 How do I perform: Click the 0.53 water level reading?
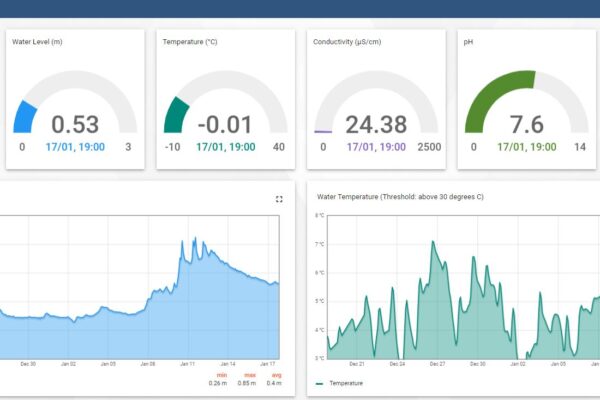click(75, 124)
